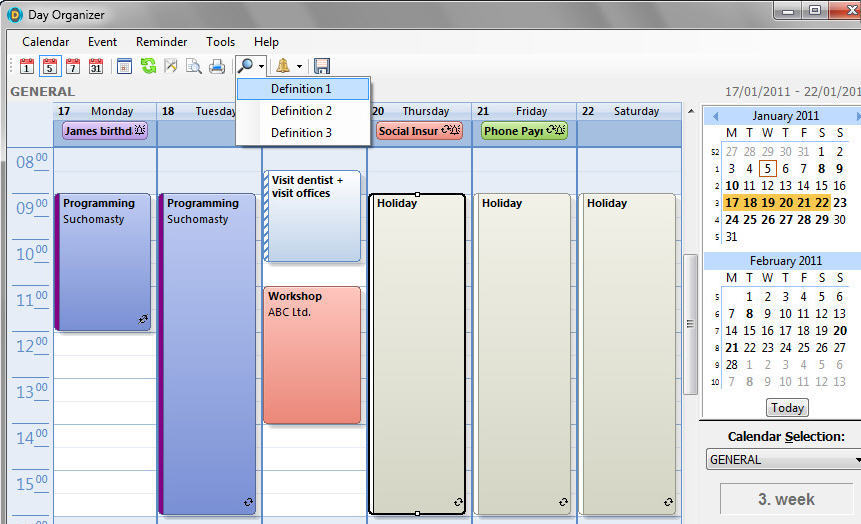This screenshot has width=861, height=524.
Task: Open the Help menu
Action: [266, 42]
